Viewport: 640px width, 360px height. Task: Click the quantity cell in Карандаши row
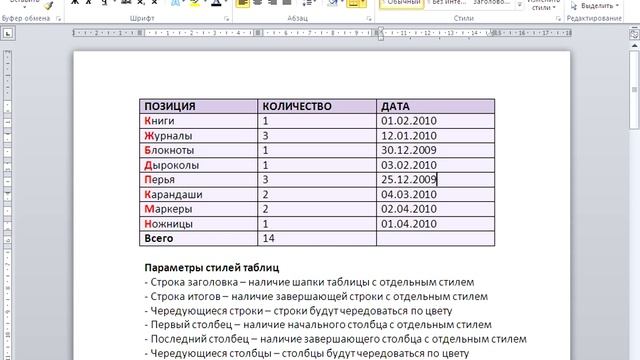(x=317, y=194)
